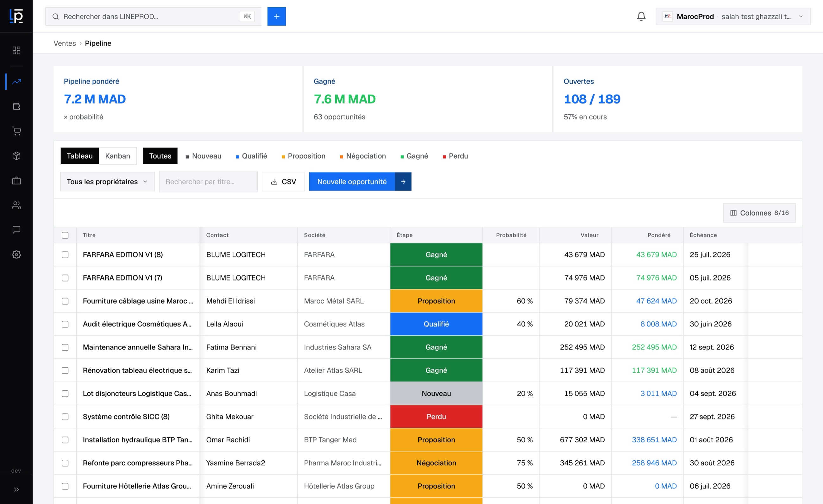Viewport: 823px width, 504px height.
Task: Sort by the Valeur column header
Action: (x=589, y=235)
